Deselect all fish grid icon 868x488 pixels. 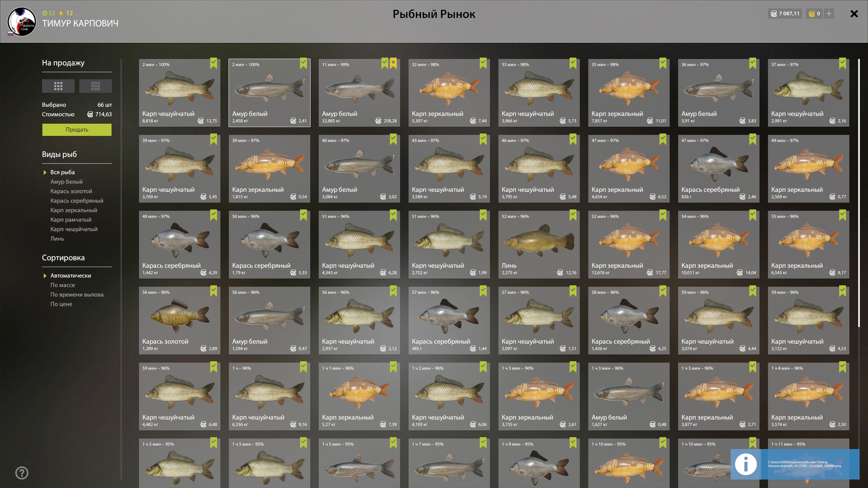(96, 86)
